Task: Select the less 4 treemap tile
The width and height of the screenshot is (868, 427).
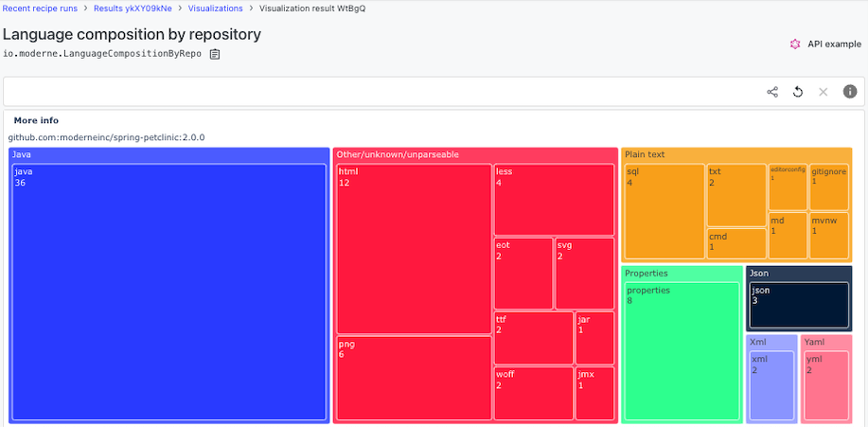Action: [x=554, y=200]
